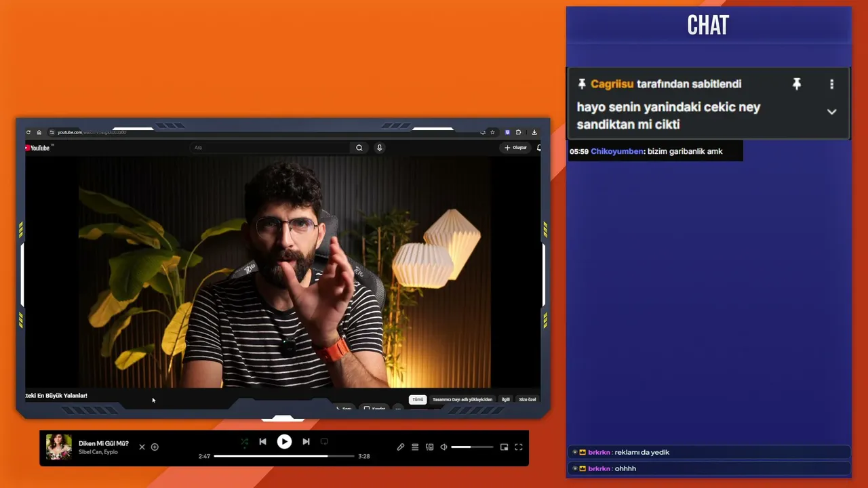This screenshot has width=868, height=488.
Task: Click the 'Diken Mi Gül Mü?' album art
Action: (x=59, y=447)
